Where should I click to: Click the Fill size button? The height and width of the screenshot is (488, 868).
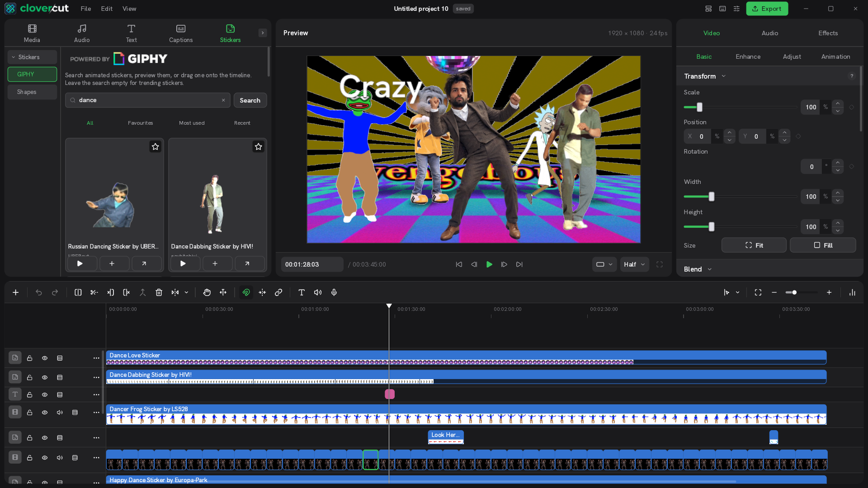pyautogui.click(x=823, y=245)
